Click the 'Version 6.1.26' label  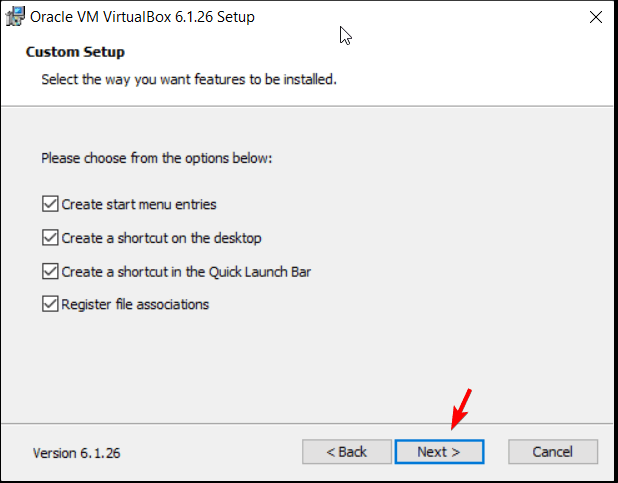tap(76, 453)
